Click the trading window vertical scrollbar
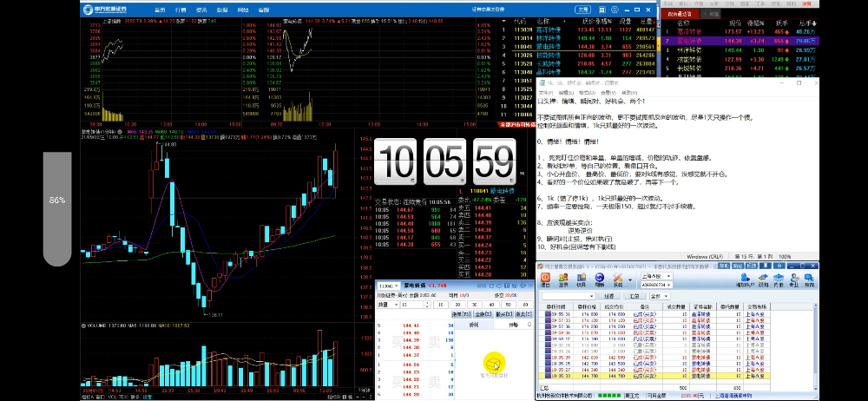 [816, 346]
